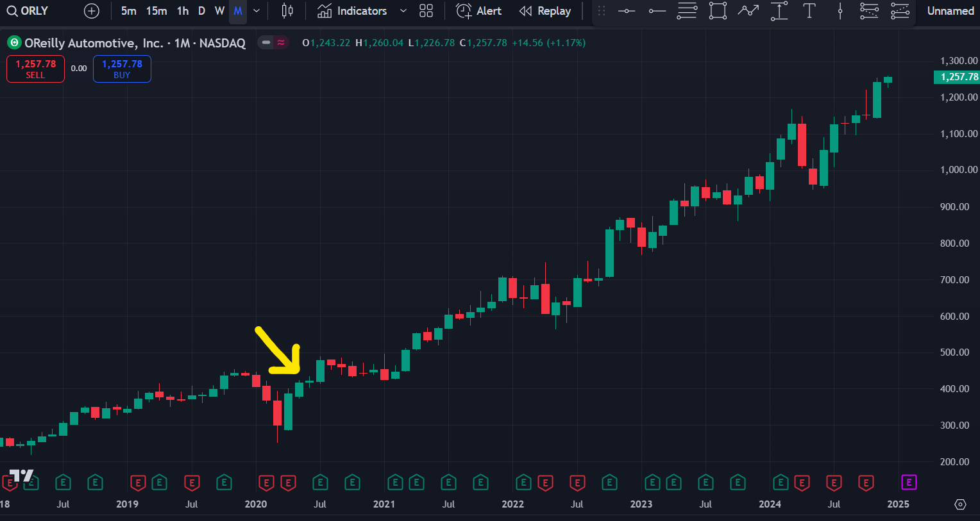The height and width of the screenshot is (521, 980).
Task: Select the weekly W timeframe
Action: coord(219,11)
